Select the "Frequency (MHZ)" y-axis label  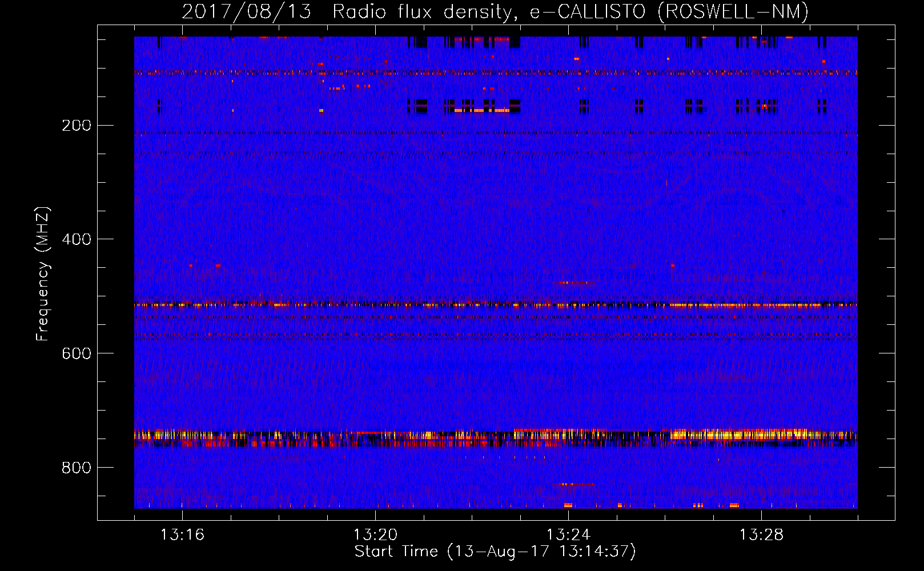[x=43, y=274]
